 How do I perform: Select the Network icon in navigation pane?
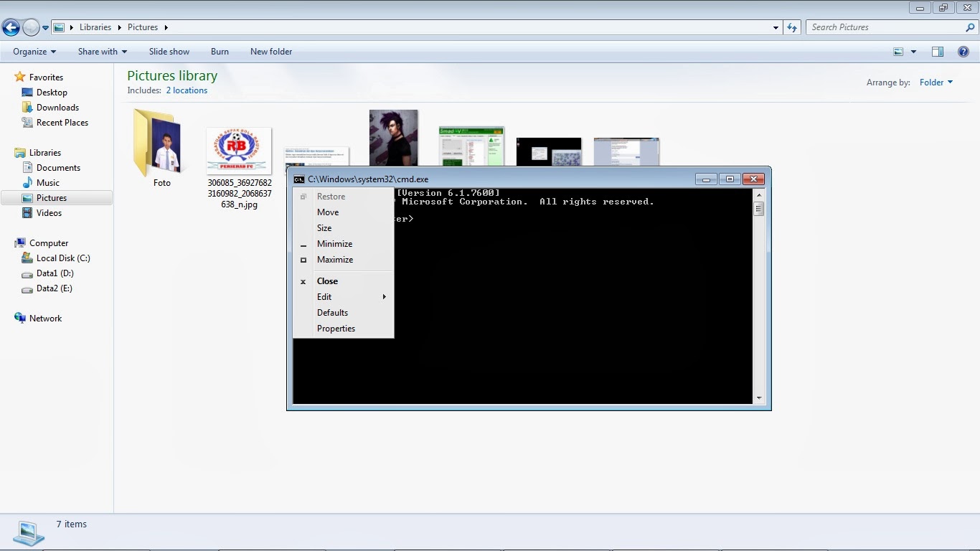pyautogui.click(x=20, y=319)
